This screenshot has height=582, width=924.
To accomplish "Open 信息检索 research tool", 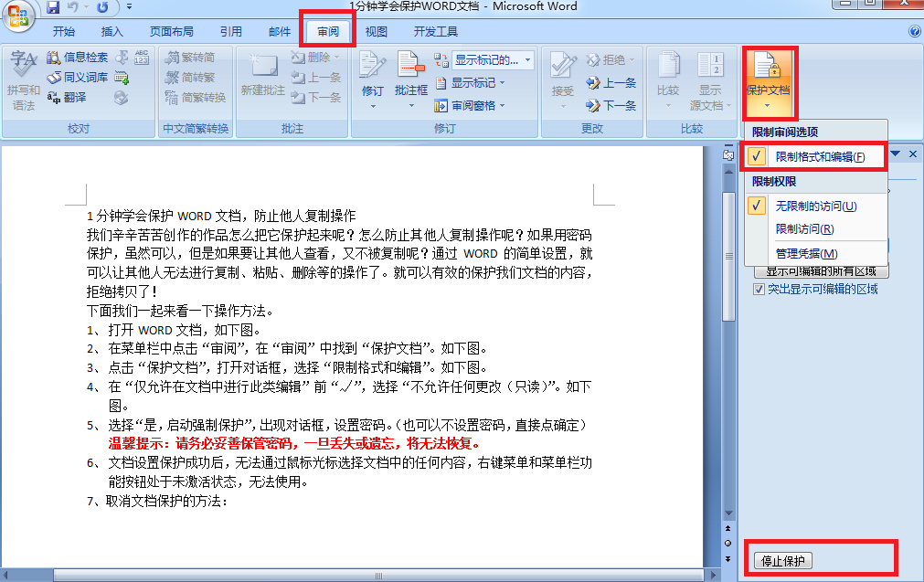I will point(77,58).
